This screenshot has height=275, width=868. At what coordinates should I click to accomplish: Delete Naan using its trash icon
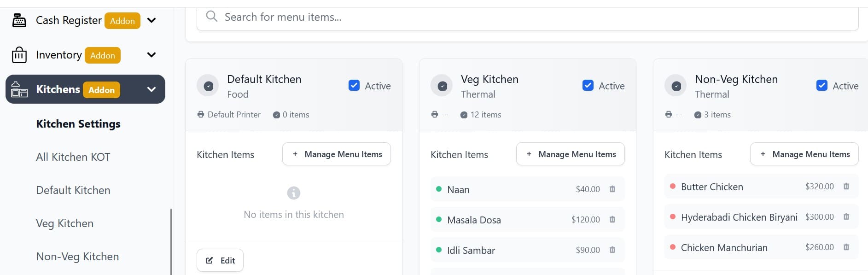pos(612,189)
